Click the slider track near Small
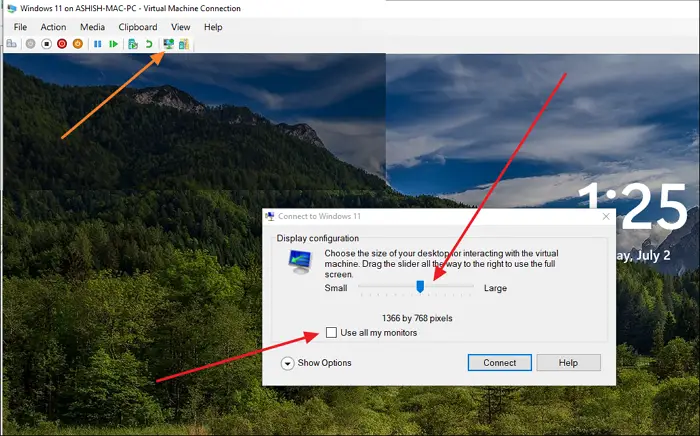This screenshot has height=436, width=700. pyautogui.click(x=365, y=286)
